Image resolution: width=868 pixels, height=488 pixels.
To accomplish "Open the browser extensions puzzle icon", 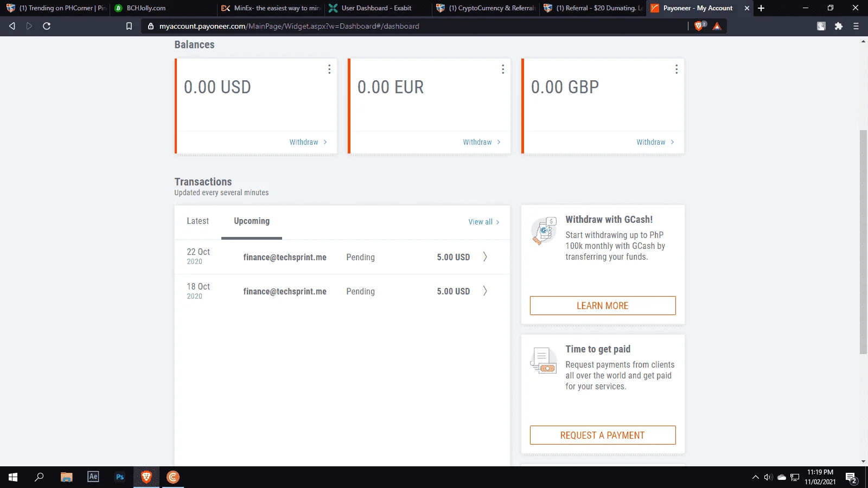I will (839, 26).
